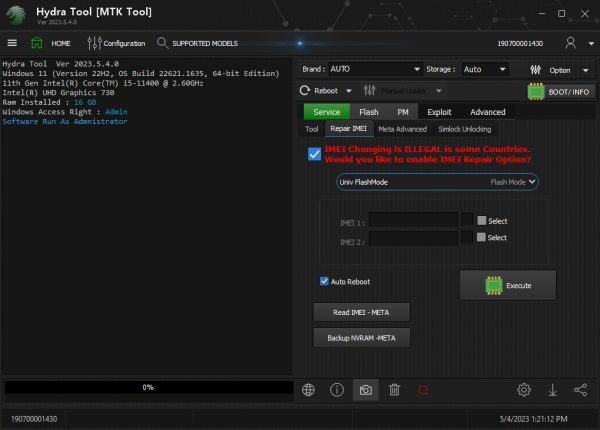Toggle the IMEI 1 Select checkbox
The width and height of the screenshot is (600, 430).
[482, 220]
